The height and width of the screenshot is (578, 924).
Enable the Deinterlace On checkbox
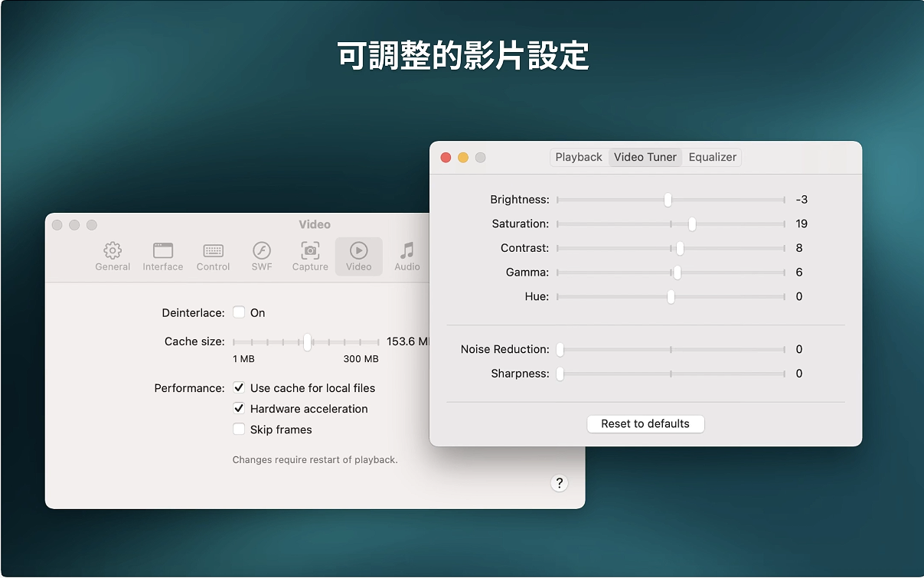(x=239, y=312)
